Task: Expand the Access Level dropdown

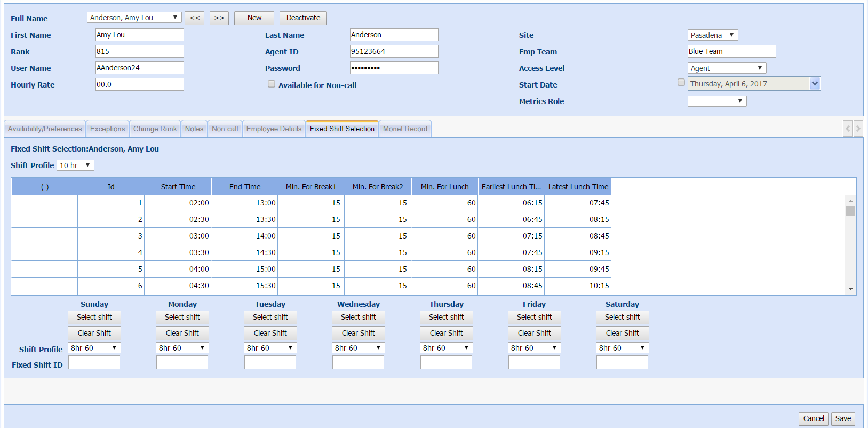Action: (x=726, y=68)
